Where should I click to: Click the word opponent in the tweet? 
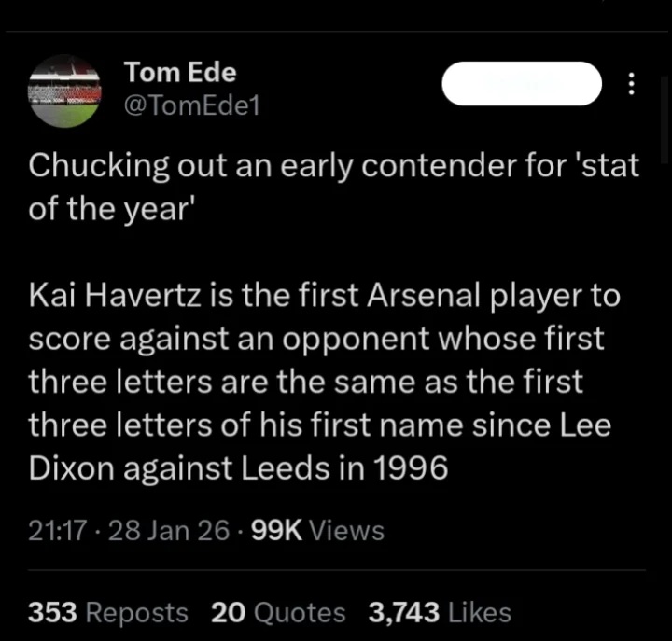pyautogui.click(x=356, y=340)
